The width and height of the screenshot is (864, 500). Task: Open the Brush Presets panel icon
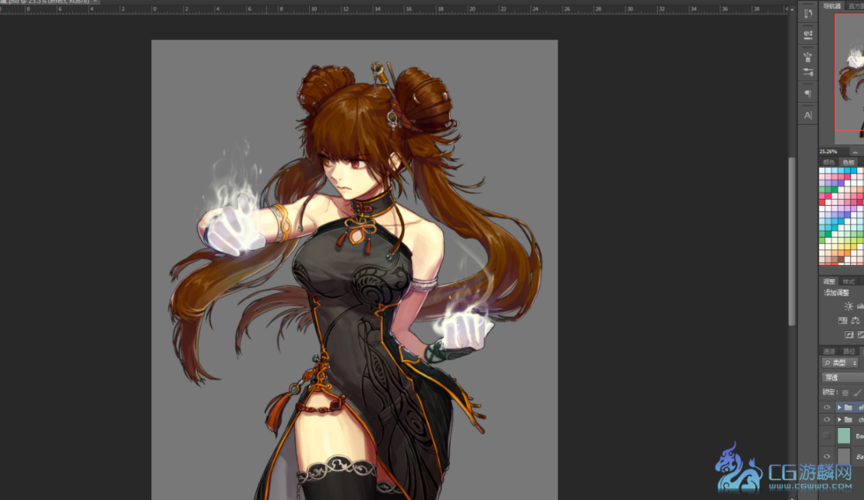click(x=807, y=72)
